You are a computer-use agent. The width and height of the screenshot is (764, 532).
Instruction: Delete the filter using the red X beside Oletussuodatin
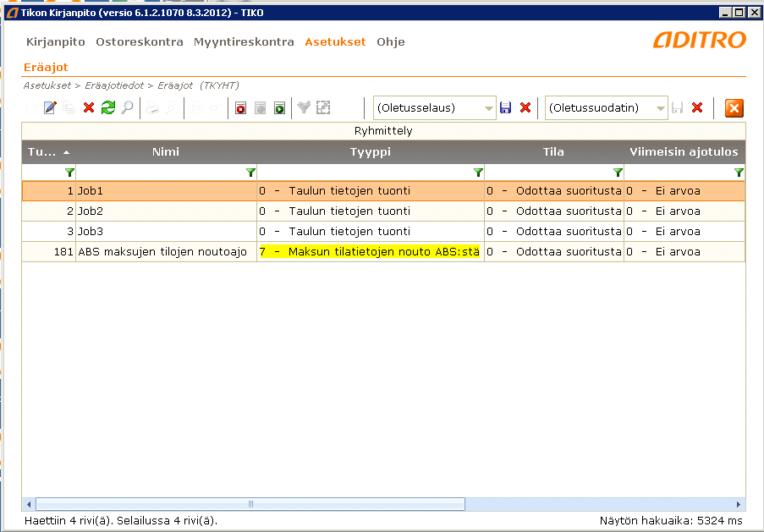(697, 107)
